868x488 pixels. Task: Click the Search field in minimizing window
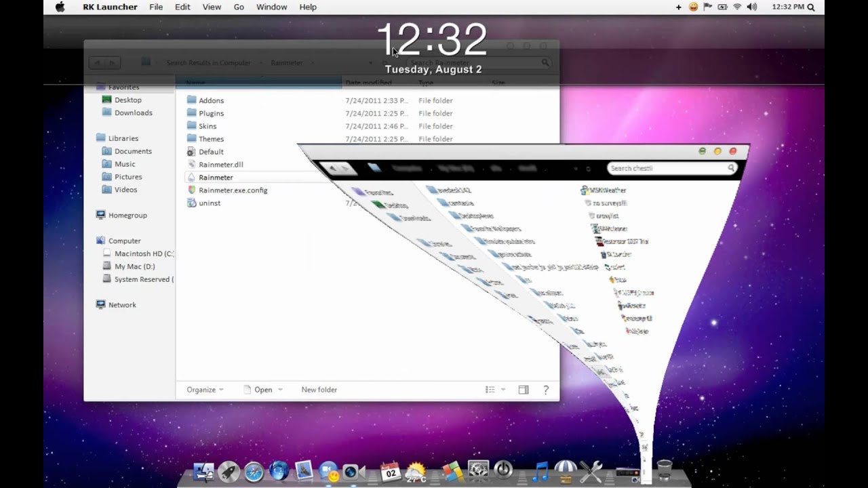(x=671, y=168)
